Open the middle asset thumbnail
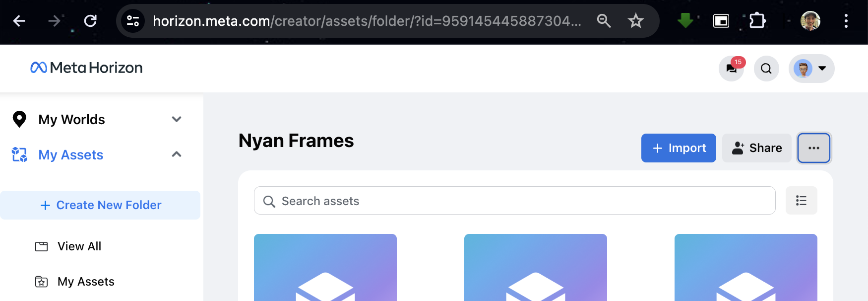Image resolution: width=868 pixels, height=301 pixels. tap(536, 267)
